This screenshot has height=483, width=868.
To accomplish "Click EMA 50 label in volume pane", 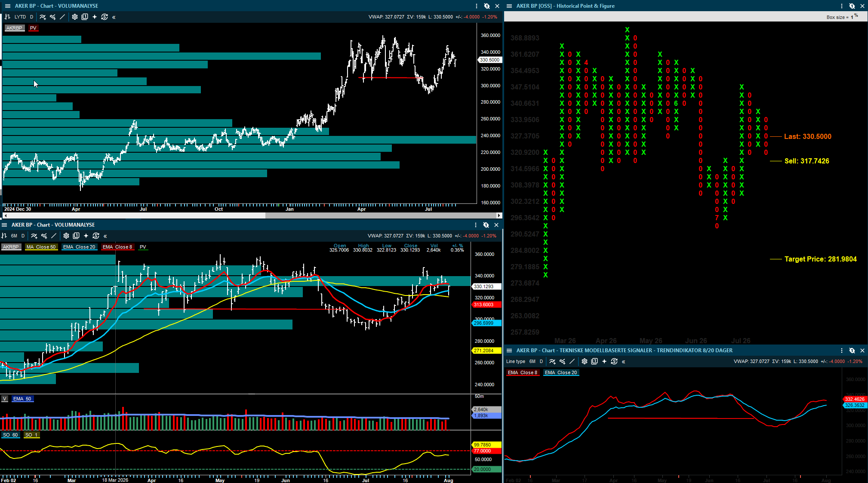I will [22, 399].
